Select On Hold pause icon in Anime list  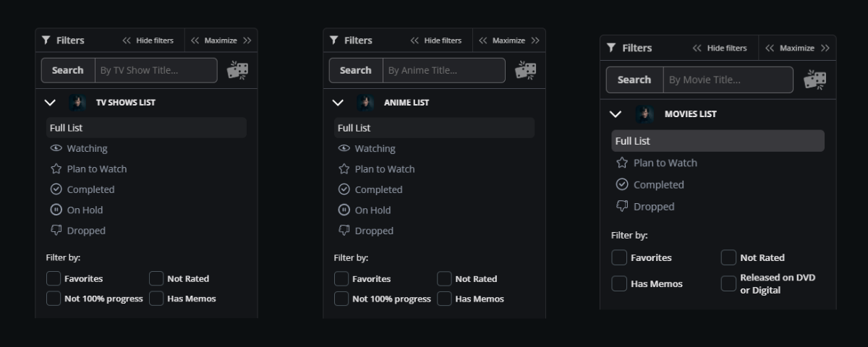point(344,210)
